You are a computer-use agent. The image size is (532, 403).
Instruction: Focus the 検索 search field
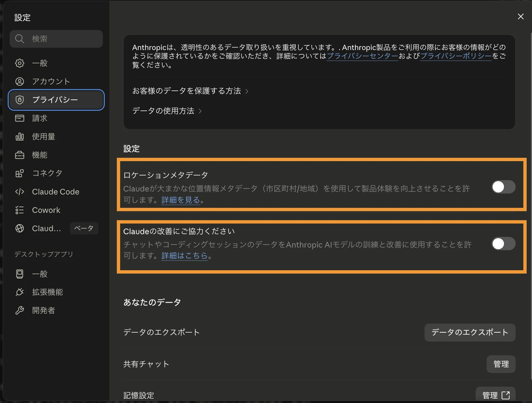tap(56, 39)
